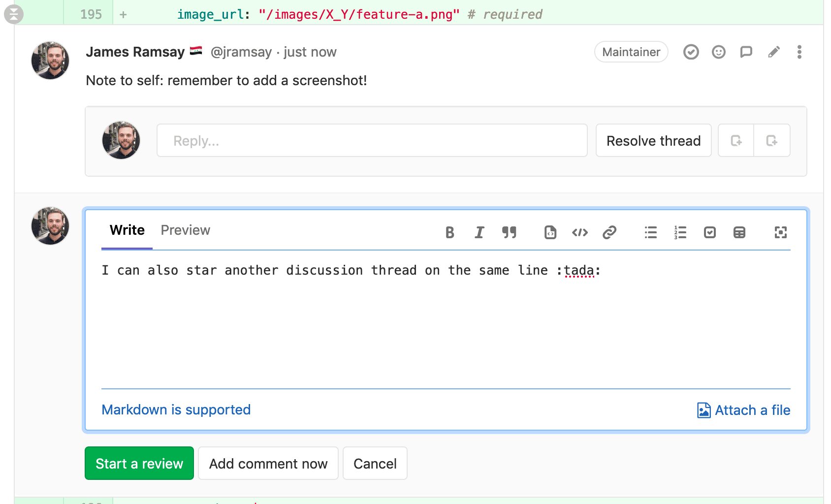
Task: Open the more actions kebab menu
Action: pos(799,52)
